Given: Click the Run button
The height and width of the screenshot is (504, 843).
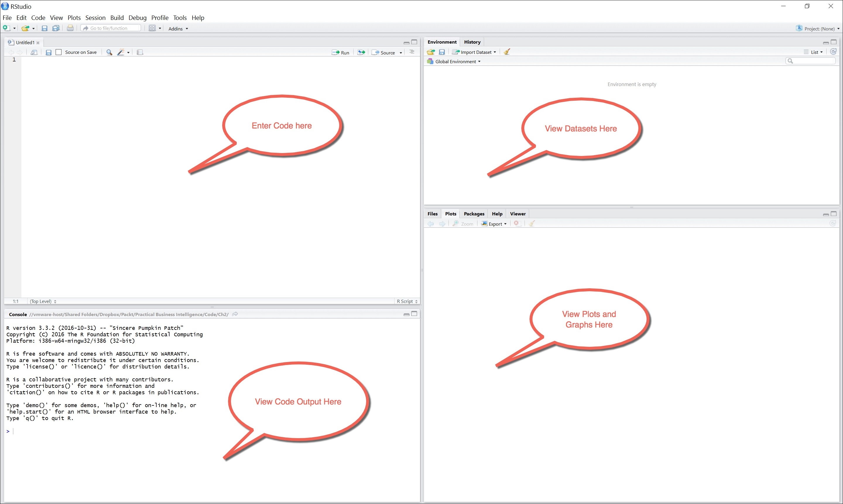Looking at the screenshot, I should coord(341,52).
